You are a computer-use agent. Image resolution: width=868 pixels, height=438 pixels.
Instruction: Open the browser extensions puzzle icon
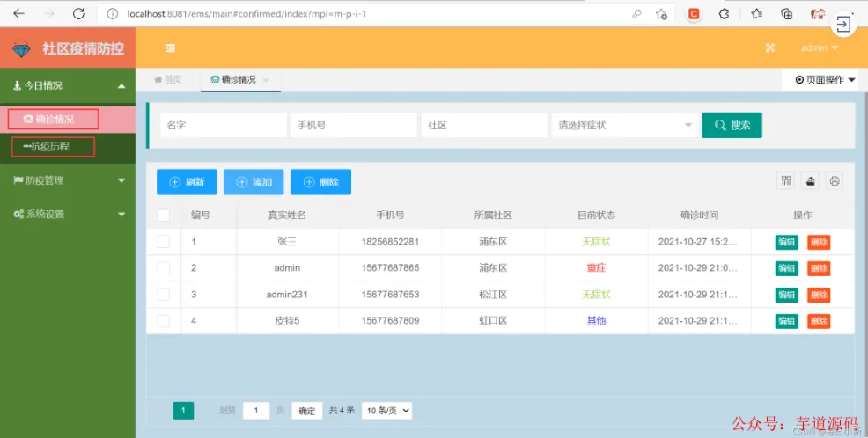(725, 14)
